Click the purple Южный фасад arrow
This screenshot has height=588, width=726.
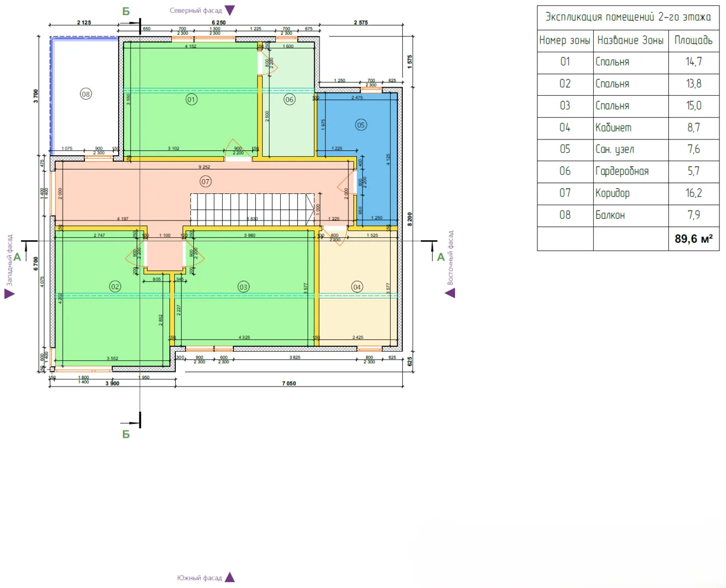pyautogui.click(x=230, y=577)
